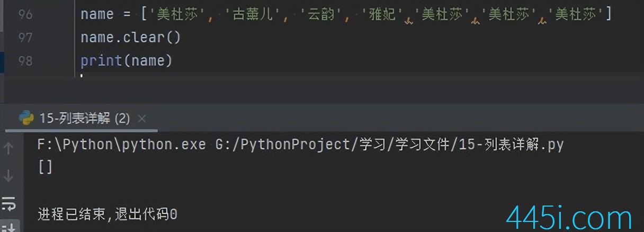Click the F:\Python\python.exe path in console
This screenshot has height=232, width=644.
point(121,145)
